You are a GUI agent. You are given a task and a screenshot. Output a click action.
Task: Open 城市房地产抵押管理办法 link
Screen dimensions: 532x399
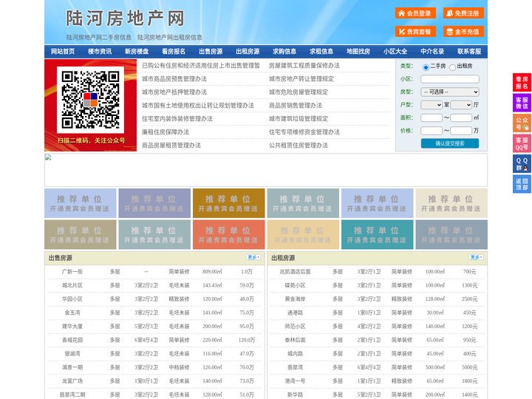174,92
